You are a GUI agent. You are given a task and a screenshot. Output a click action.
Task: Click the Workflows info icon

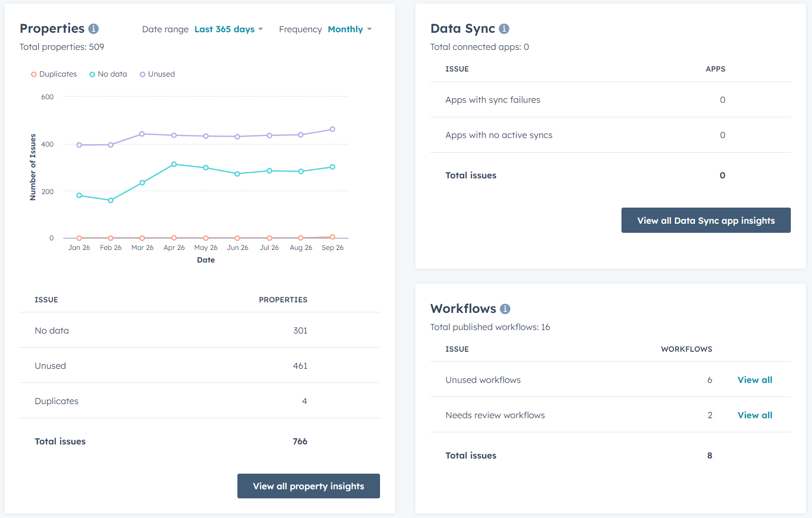click(x=505, y=309)
